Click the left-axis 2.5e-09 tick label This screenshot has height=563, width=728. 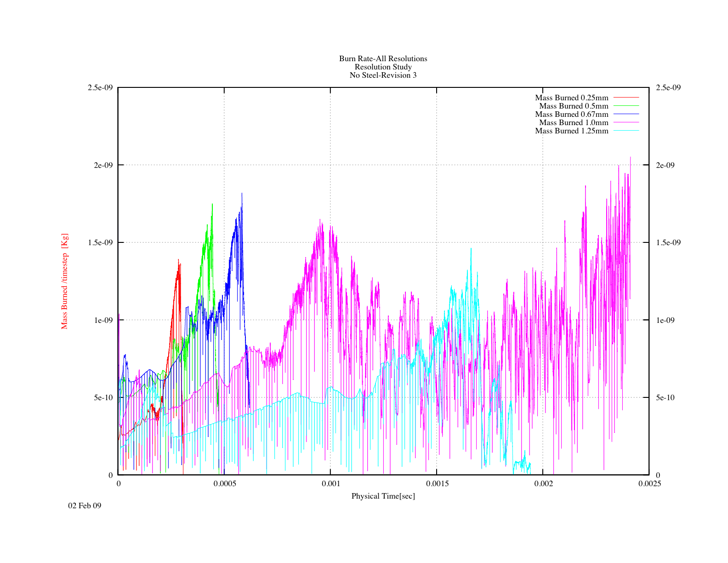[x=100, y=87]
